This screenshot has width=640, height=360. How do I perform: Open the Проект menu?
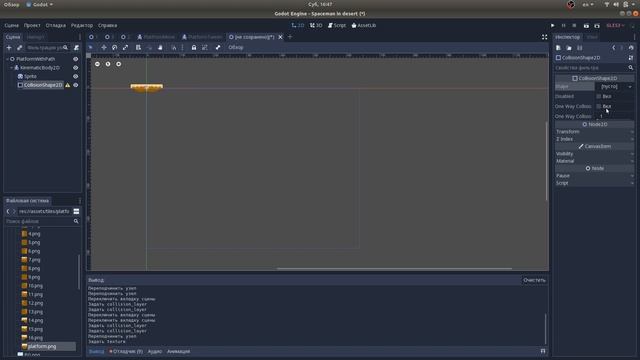pos(32,25)
